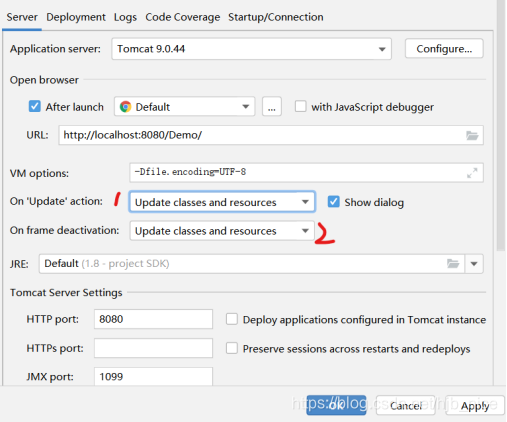Image resolution: width=507 pixels, height=422 pixels.
Task: Enable Deploy applications configured in Tomcat instance
Action: tap(232, 319)
